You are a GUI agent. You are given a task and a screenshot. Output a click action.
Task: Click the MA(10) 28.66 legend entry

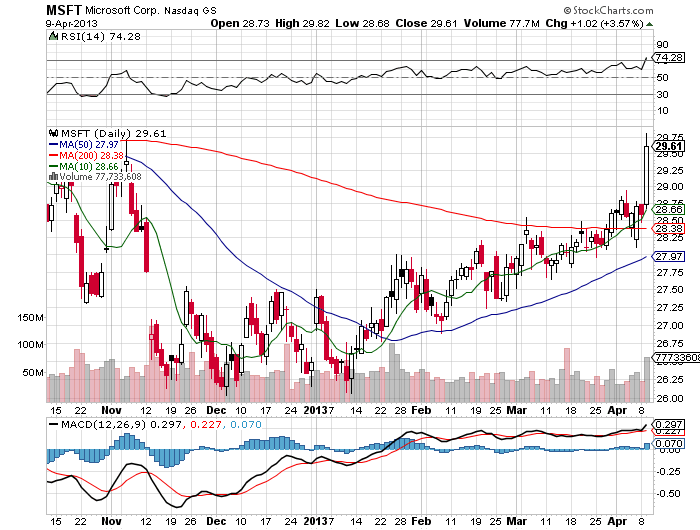[x=83, y=167]
